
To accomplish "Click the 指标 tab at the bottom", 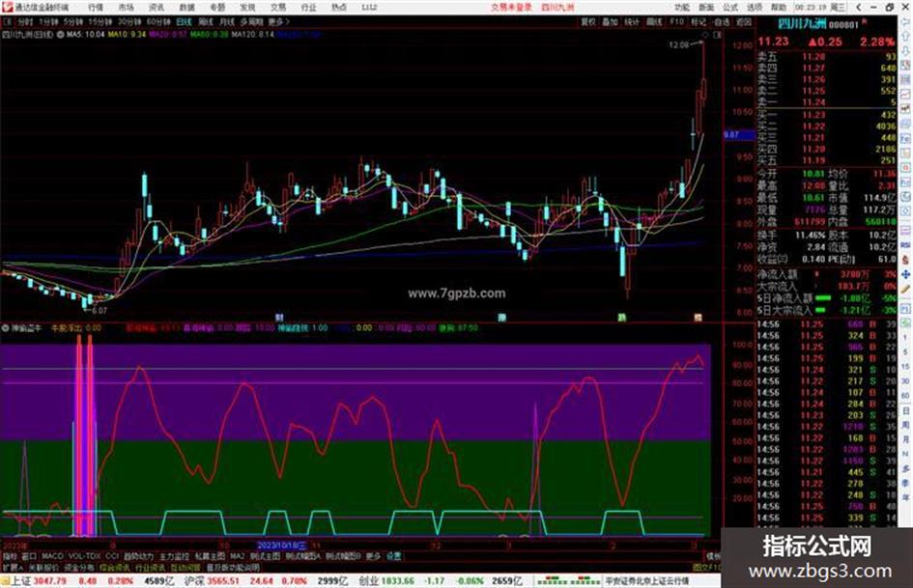I will [x=10, y=556].
